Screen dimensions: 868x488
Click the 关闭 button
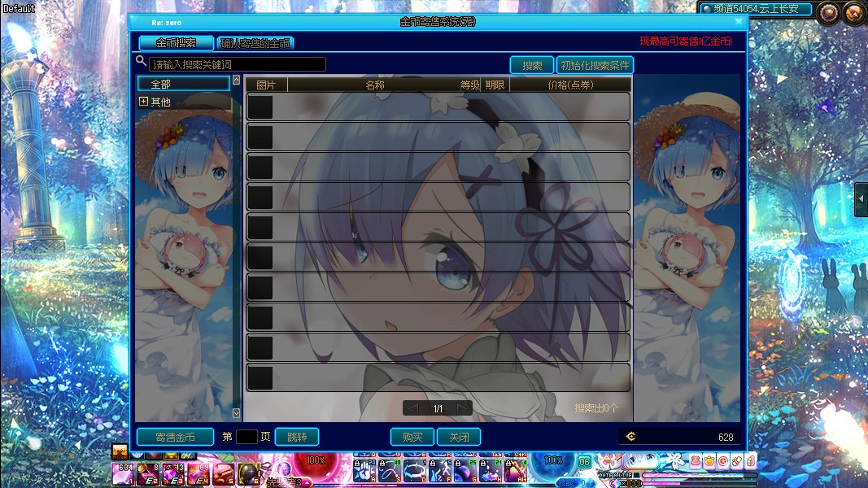click(x=458, y=437)
